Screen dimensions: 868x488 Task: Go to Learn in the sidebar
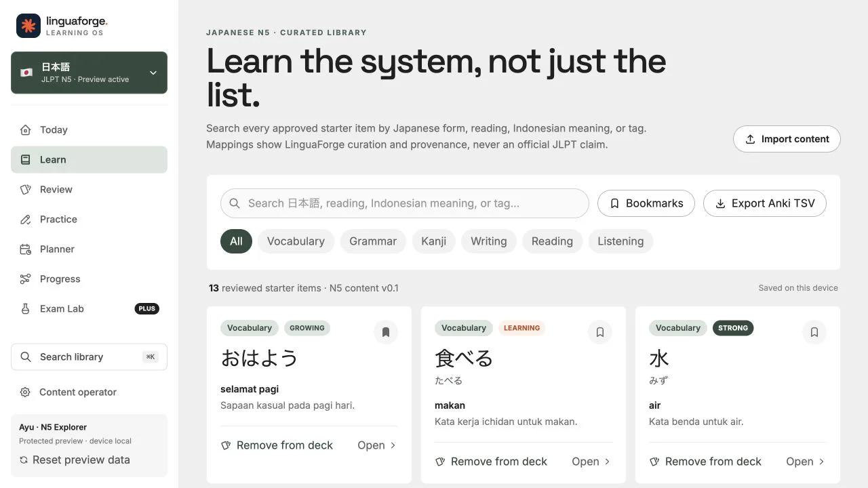click(x=89, y=159)
